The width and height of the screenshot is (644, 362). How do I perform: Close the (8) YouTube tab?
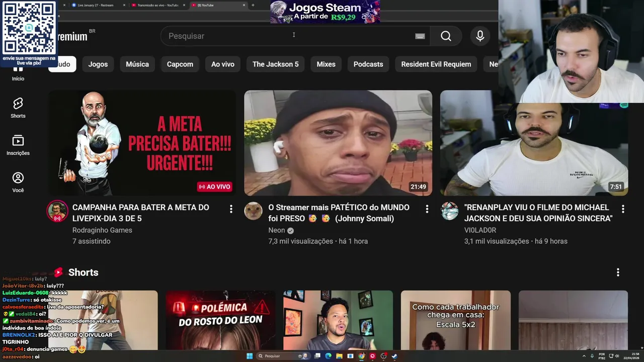click(x=244, y=5)
